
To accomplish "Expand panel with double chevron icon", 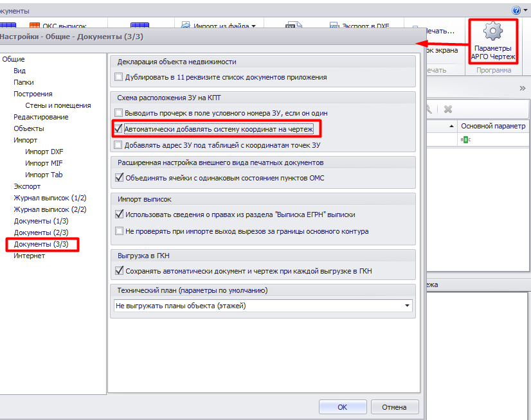I will pos(523,88).
